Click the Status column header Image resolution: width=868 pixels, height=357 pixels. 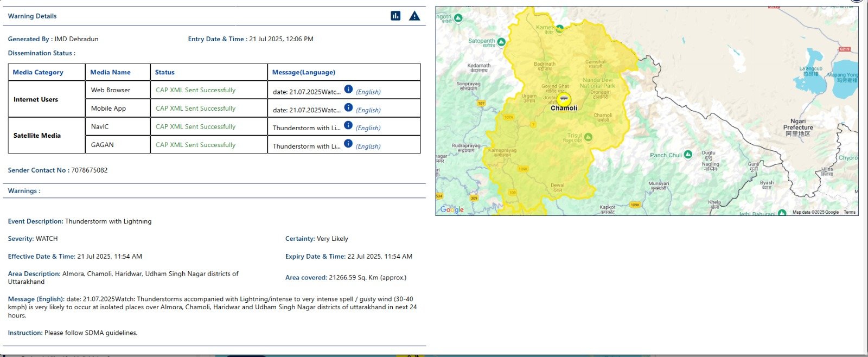click(165, 72)
